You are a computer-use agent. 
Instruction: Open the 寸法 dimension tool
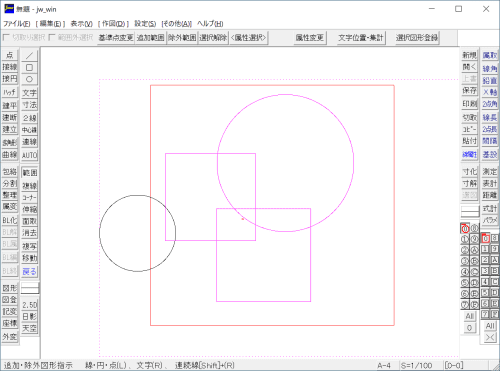[x=29, y=105]
